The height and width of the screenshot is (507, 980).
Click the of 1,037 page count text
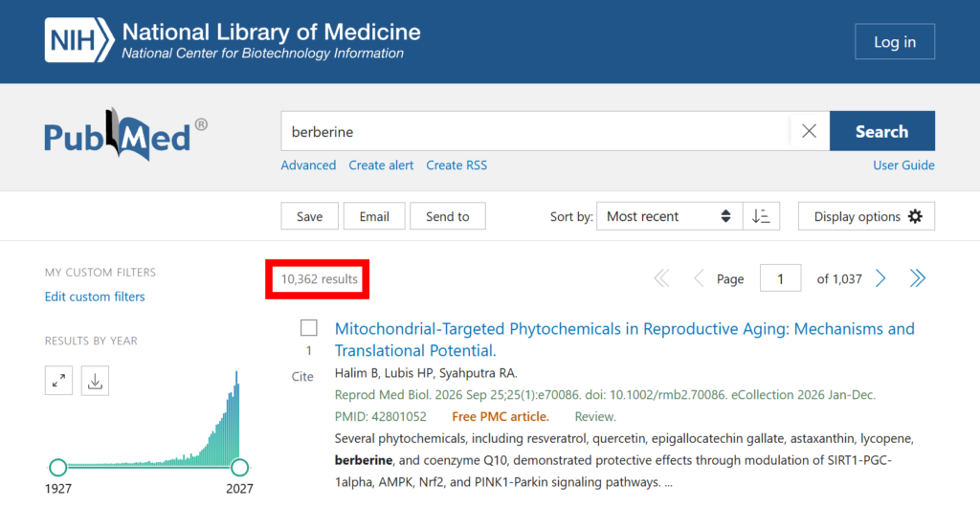[x=839, y=279]
